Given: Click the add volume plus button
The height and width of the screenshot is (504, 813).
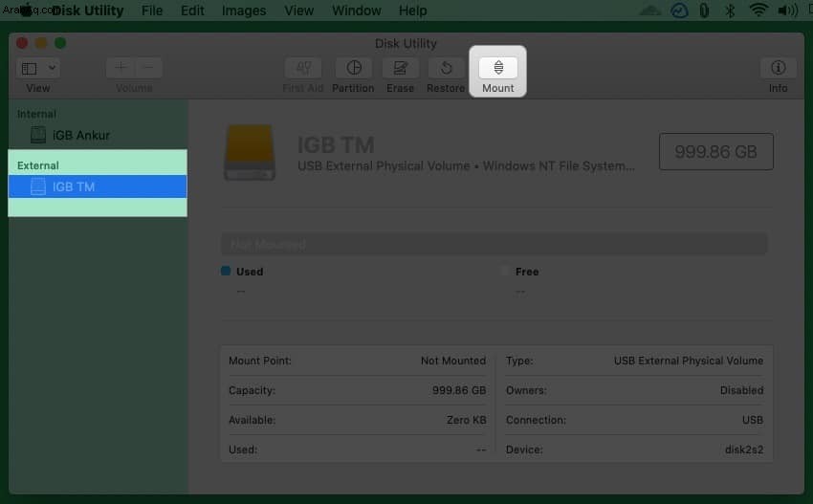Looking at the screenshot, I should pos(121,67).
